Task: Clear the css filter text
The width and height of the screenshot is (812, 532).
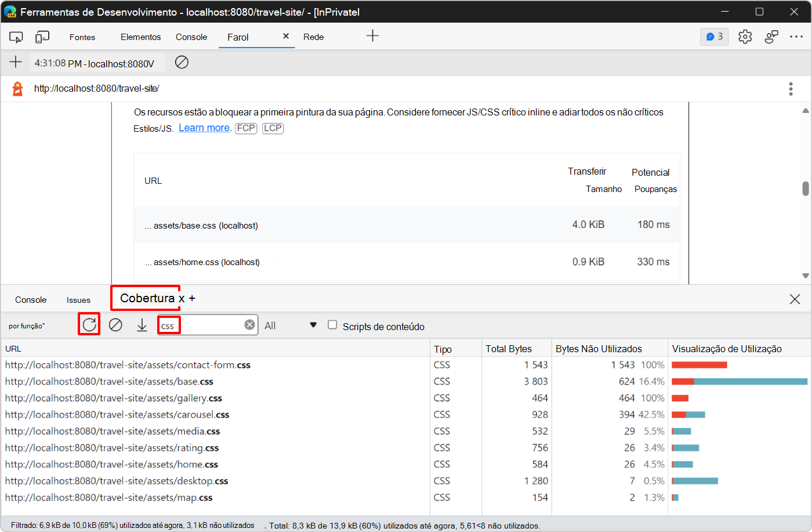Action: click(249, 325)
